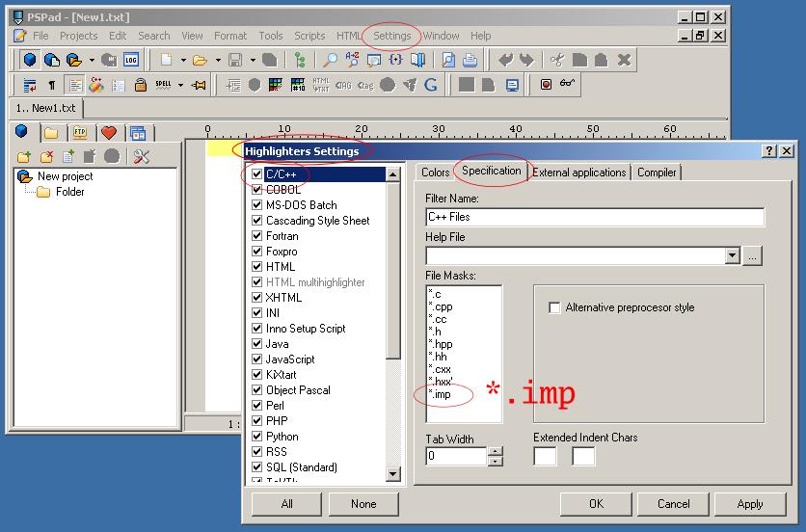The width and height of the screenshot is (806, 532).
Task: Open the FTP panel tab
Action: click(x=80, y=133)
